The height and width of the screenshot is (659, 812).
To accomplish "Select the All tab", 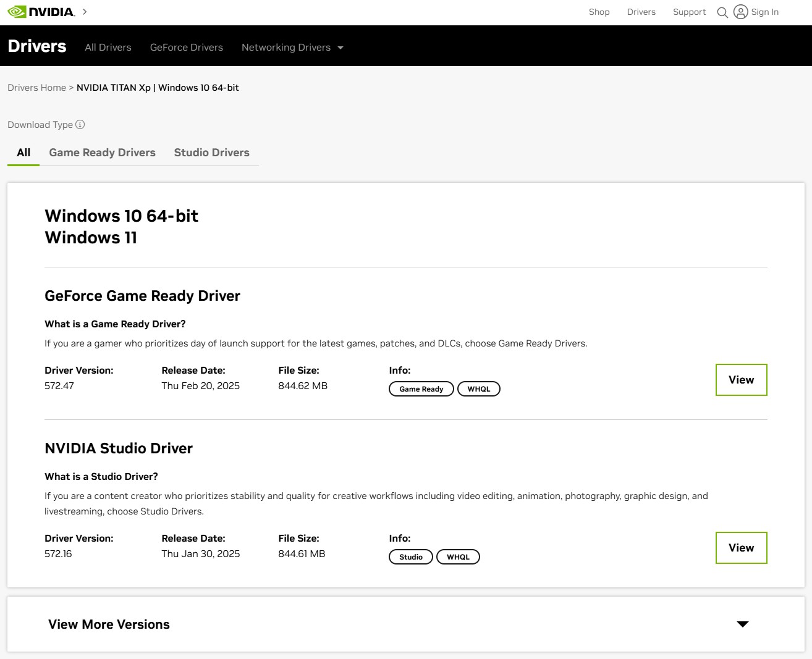I will pyautogui.click(x=23, y=153).
